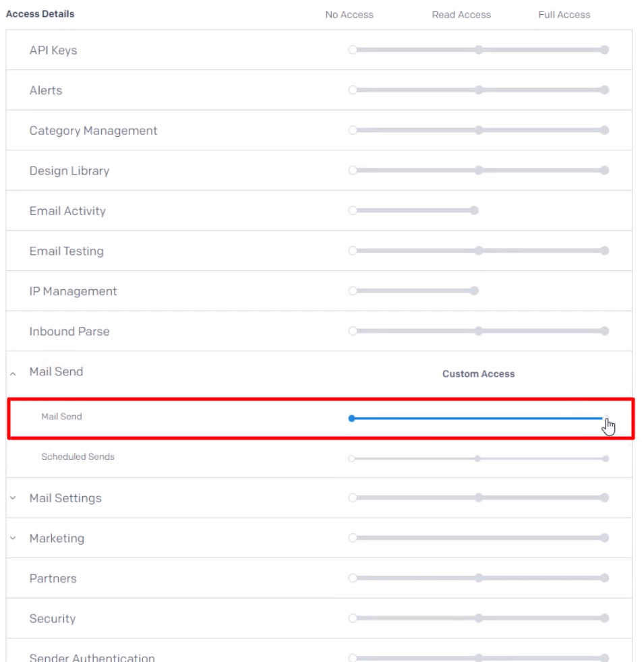
Task: Set Mail Settings to Full Access
Action: (x=605, y=498)
